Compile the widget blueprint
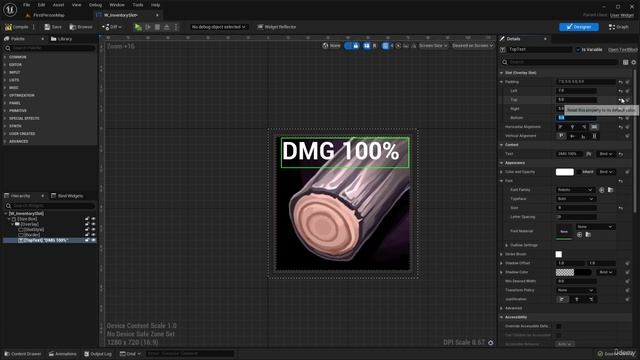Screen dimensions: 640x360 [17, 27]
